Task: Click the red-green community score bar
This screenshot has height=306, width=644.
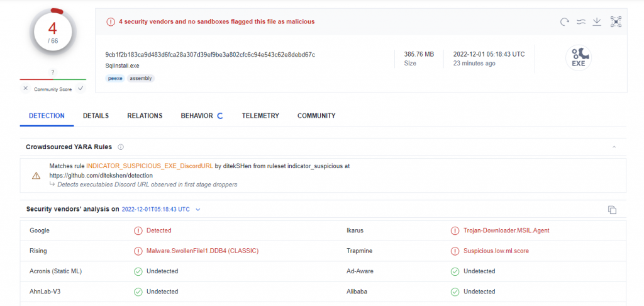Action: point(53,80)
